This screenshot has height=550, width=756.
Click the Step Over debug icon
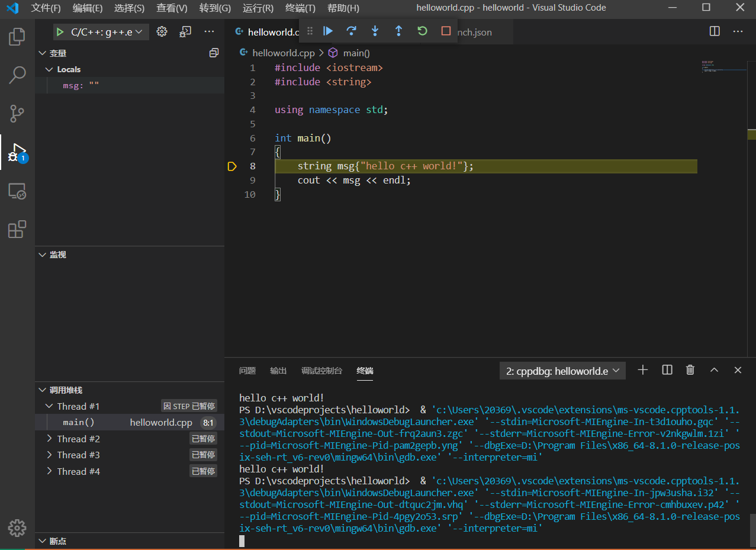click(x=352, y=31)
